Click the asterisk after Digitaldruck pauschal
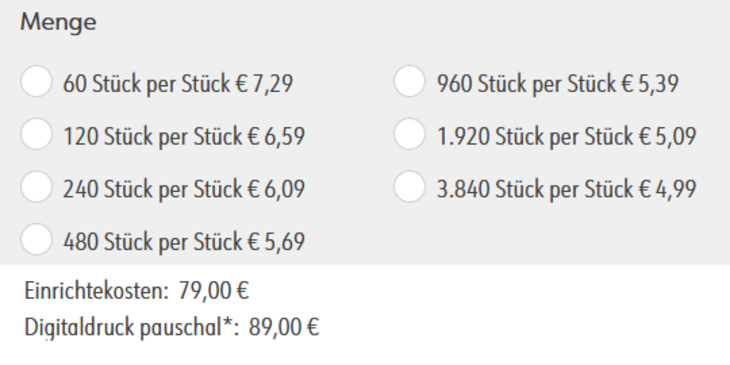 coord(227,323)
